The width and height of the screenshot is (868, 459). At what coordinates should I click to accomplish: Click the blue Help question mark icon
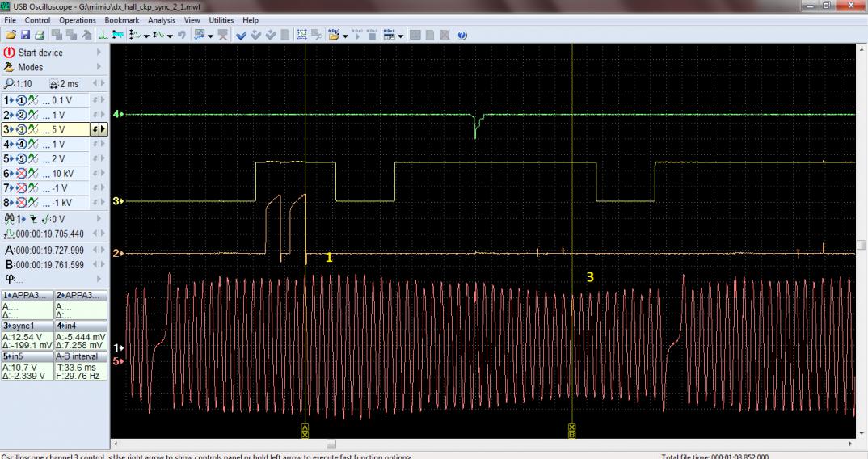[x=461, y=36]
